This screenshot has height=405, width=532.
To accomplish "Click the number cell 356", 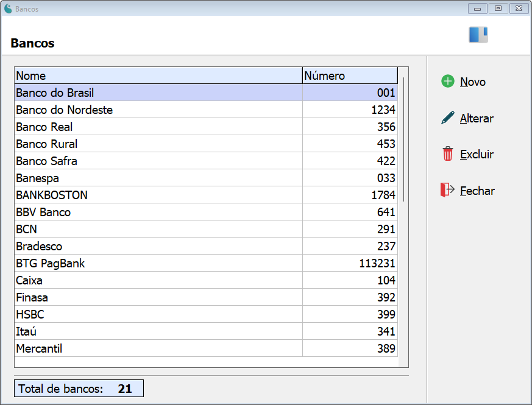I will pos(350,127).
